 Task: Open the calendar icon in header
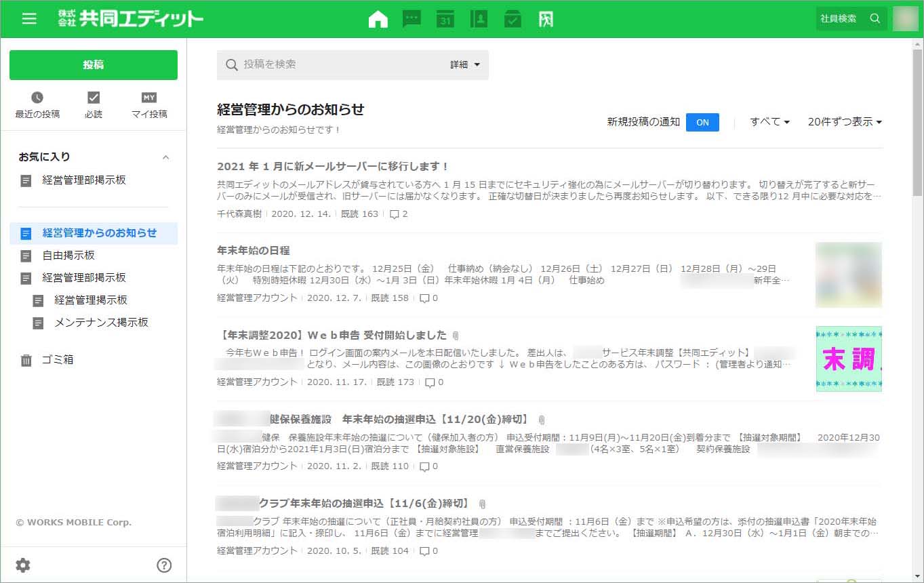(445, 19)
